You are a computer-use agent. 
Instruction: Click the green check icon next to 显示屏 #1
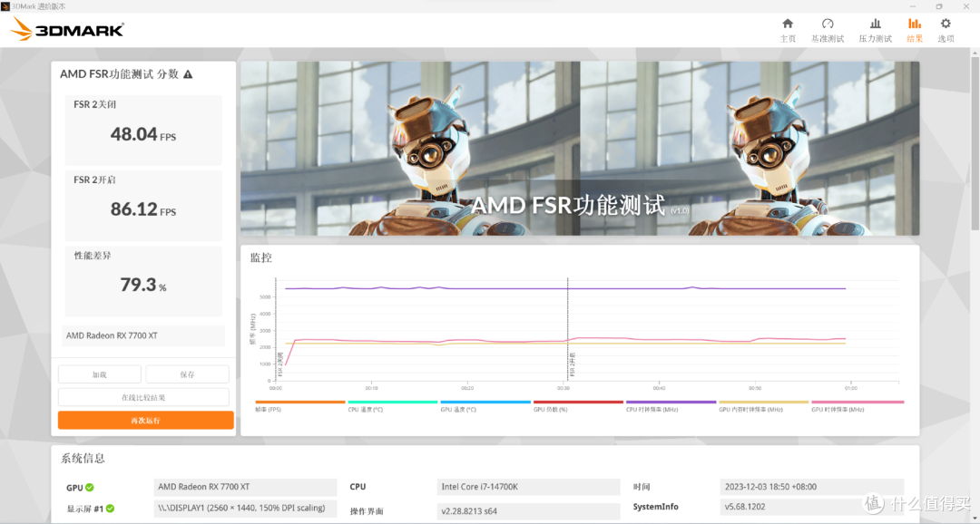[111, 509]
